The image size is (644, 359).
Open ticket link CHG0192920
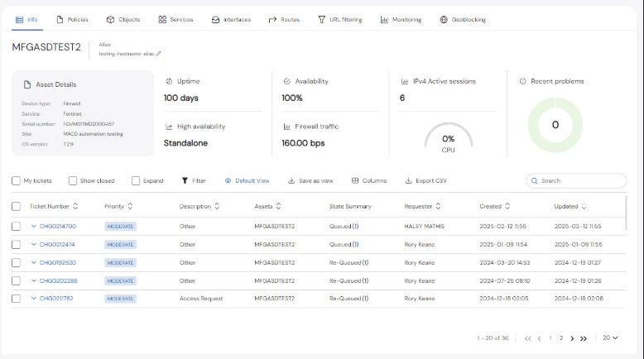click(57, 262)
